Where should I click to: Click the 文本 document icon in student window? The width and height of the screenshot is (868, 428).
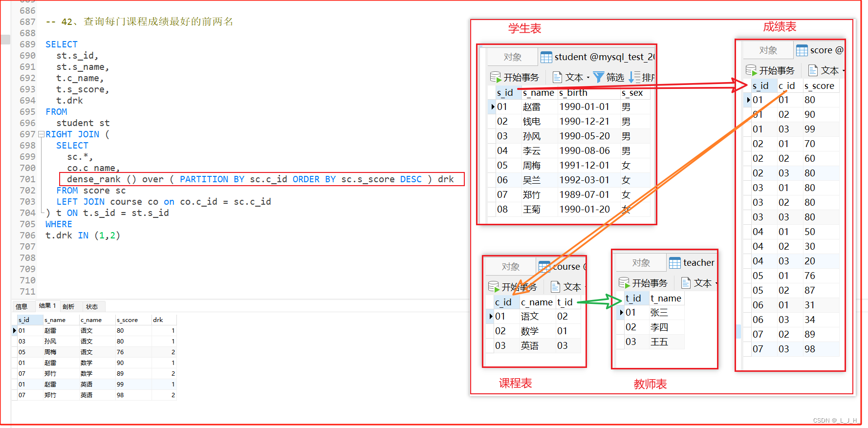pyautogui.click(x=557, y=77)
